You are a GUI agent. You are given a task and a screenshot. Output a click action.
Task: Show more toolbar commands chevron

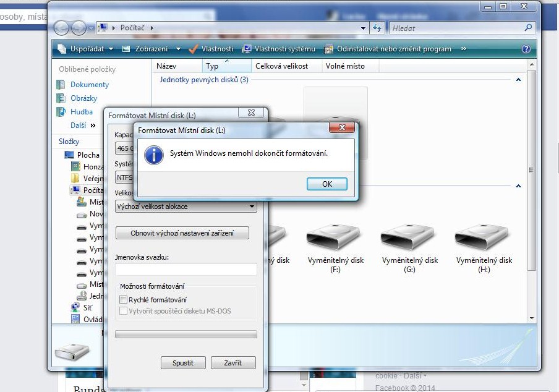[464, 49]
